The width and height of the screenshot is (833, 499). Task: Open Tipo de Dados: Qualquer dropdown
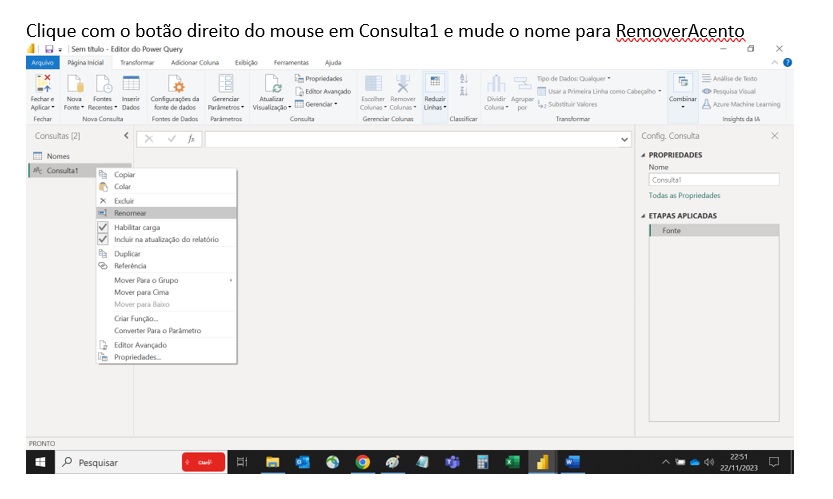[574, 79]
